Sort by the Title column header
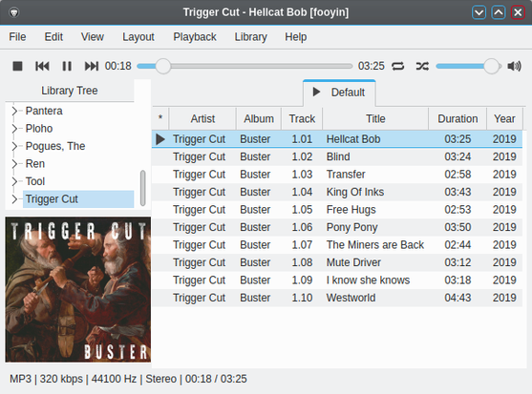The width and height of the screenshot is (532, 394). pyautogui.click(x=375, y=118)
